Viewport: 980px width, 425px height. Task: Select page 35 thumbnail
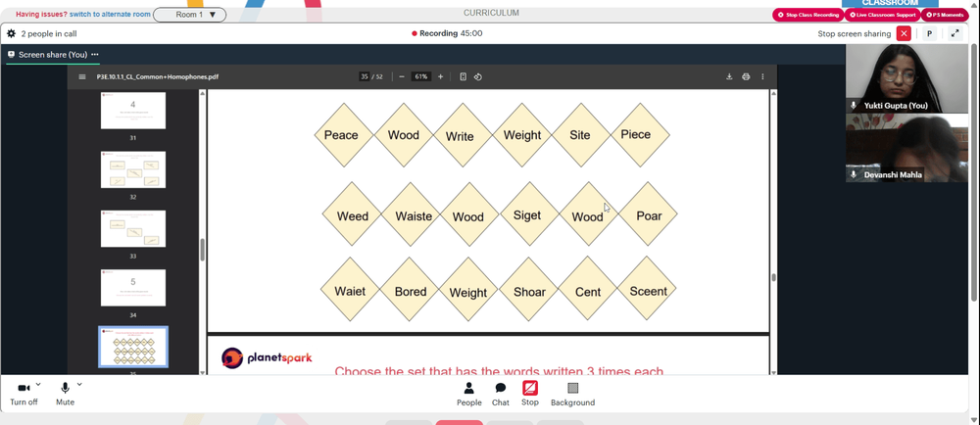click(133, 347)
